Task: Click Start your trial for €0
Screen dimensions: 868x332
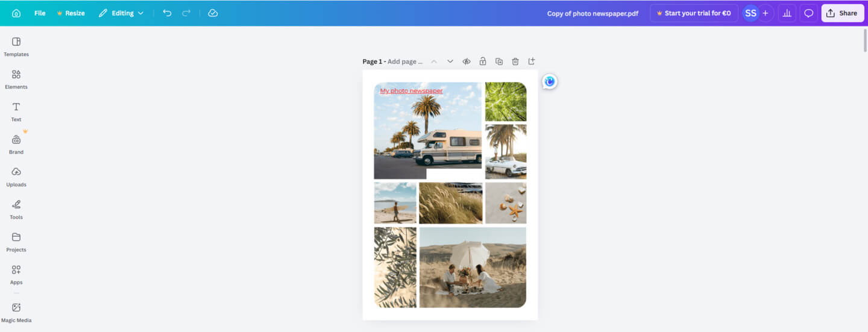Action: pyautogui.click(x=694, y=13)
